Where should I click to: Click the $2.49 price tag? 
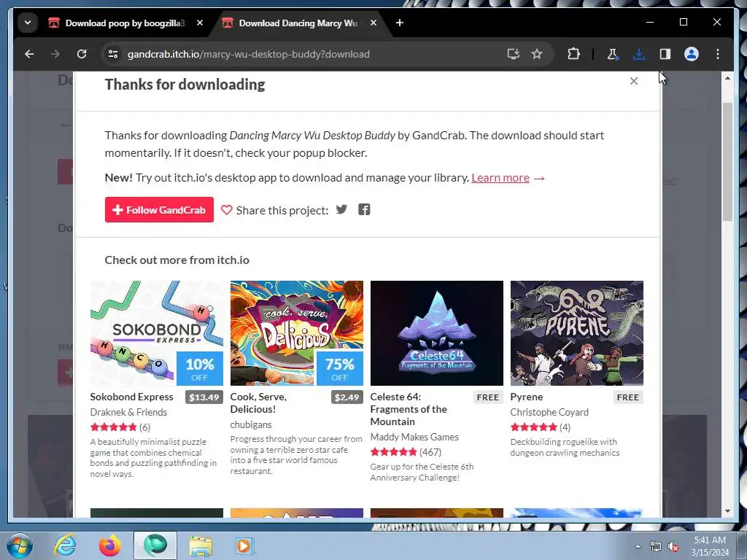pyautogui.click(x=347, y=397)
